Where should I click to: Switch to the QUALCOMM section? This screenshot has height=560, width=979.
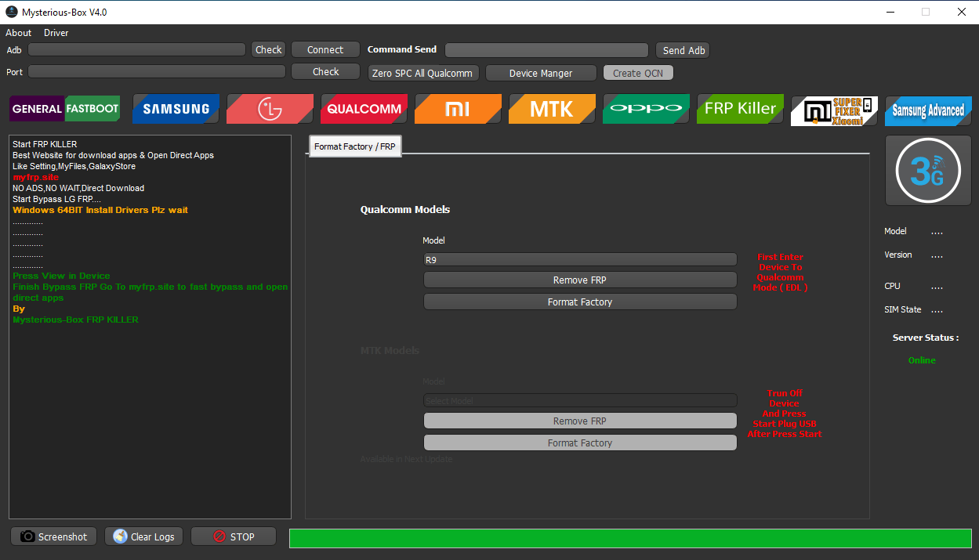coord(363,109)
